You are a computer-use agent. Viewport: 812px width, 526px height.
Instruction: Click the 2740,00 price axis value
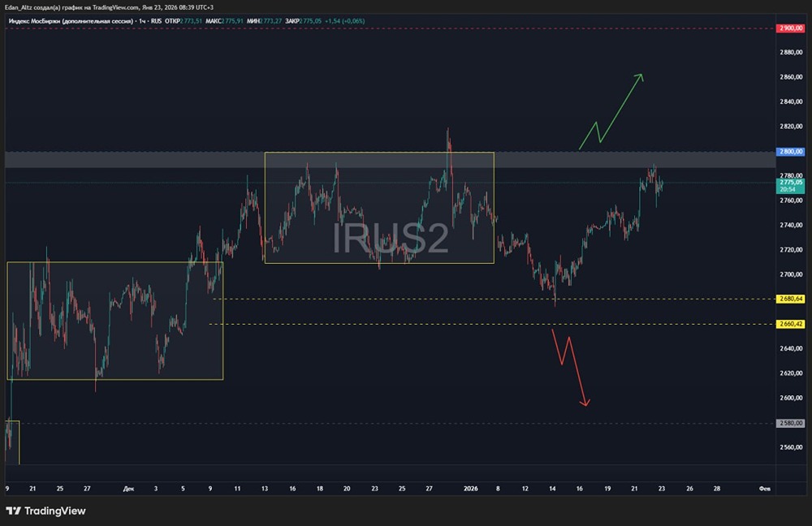tap(791, 225)
